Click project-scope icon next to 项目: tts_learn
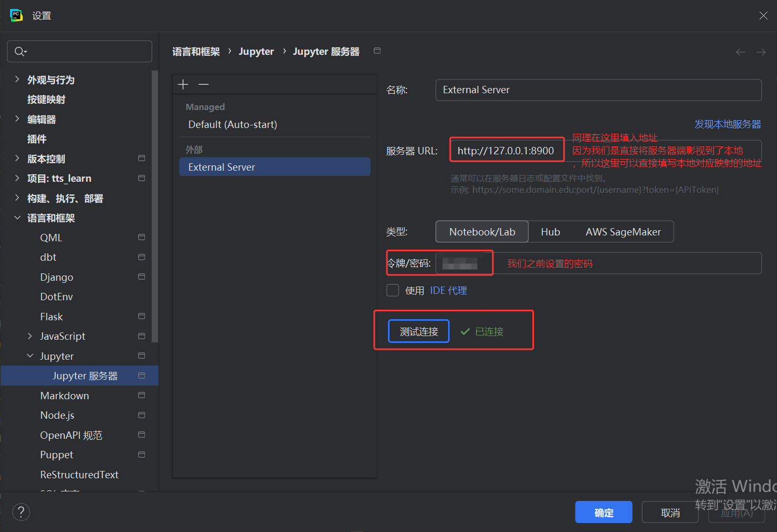This screenshot has width=777, height=532. 141,178
